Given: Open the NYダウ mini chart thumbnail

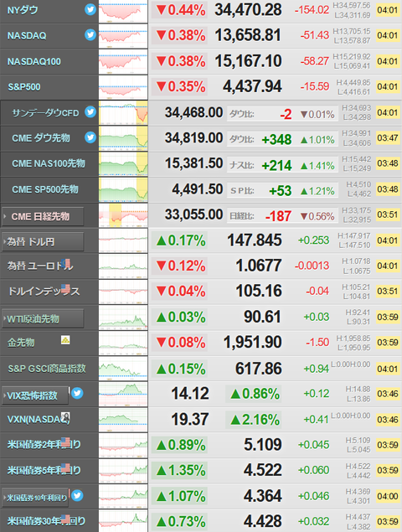Looking at the screenshot, I should tap(123, 11).
